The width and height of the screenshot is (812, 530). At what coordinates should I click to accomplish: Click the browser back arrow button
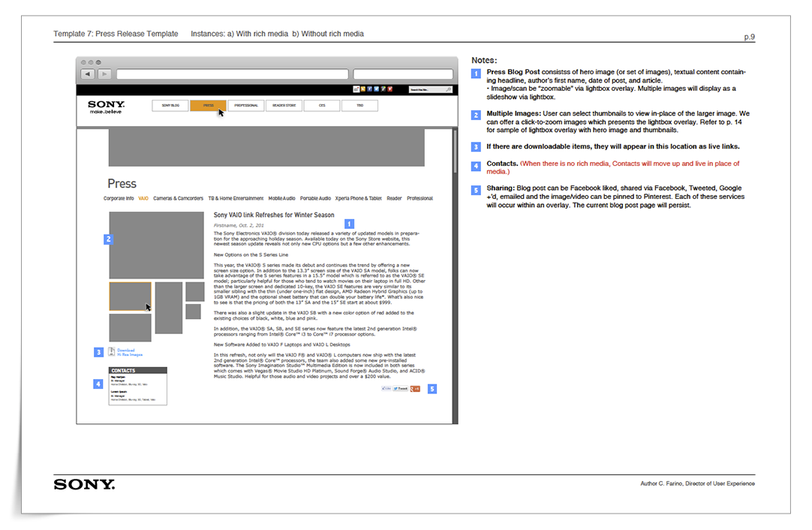pos(88,74)
